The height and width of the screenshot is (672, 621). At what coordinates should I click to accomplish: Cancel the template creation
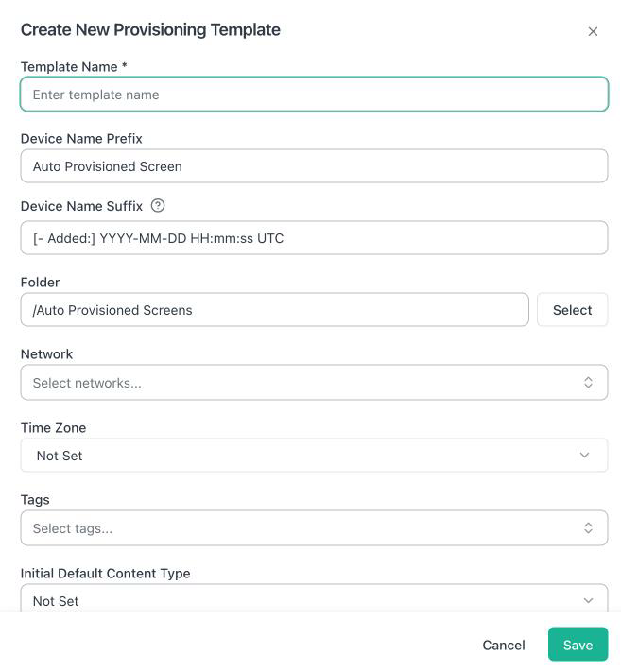click(504, 645)
